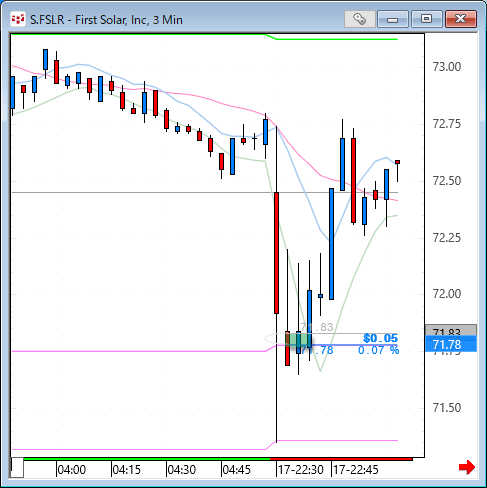Click the $0.05 measurement value on chart

(380, 338)
